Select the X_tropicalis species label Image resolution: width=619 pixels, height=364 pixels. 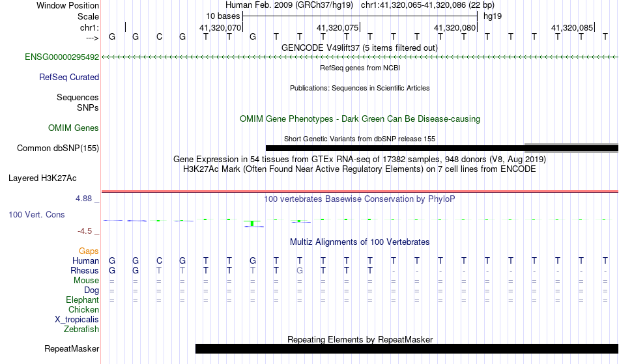pos(77,320)
